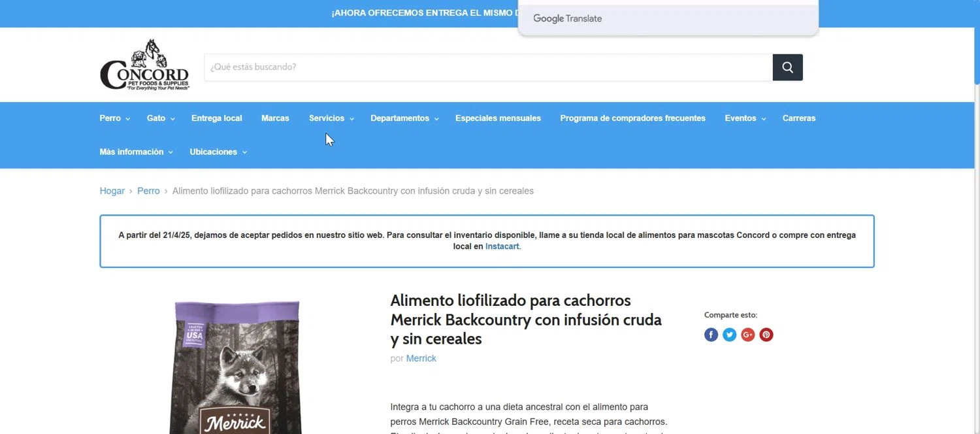Open the Ubicaciones menu label
This screenshot has height=434, width=980.
click(214, 152)
